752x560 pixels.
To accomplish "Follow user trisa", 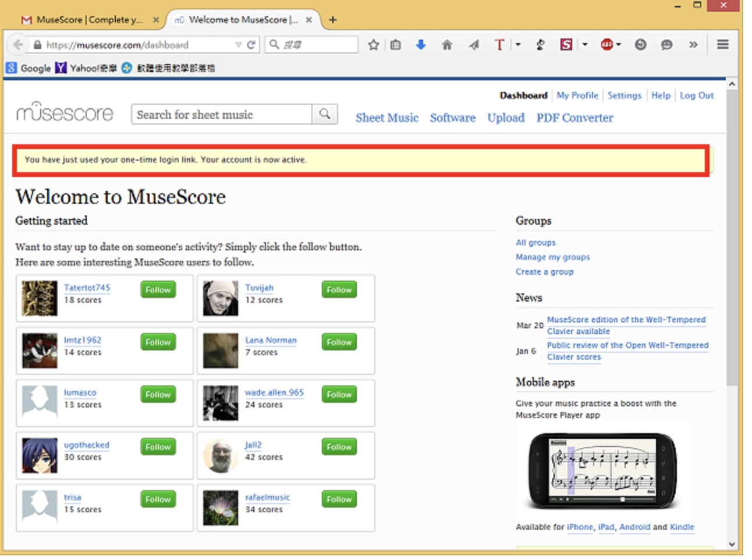I will pos(158,499).
